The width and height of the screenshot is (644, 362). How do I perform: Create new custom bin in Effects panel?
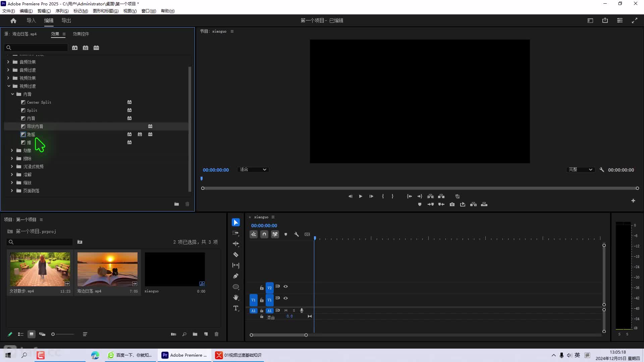(x=176, y=204)
